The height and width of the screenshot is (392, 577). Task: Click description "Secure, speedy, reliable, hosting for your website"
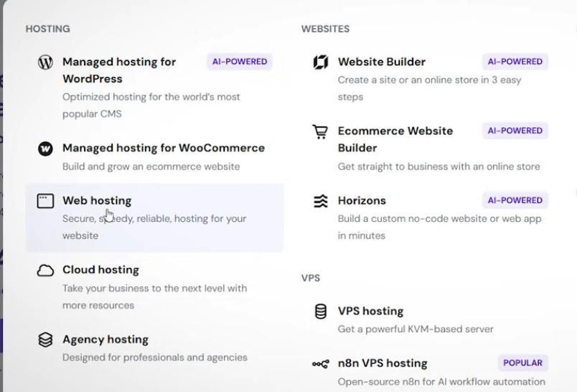pyautogui.click(x=154, y=227)
